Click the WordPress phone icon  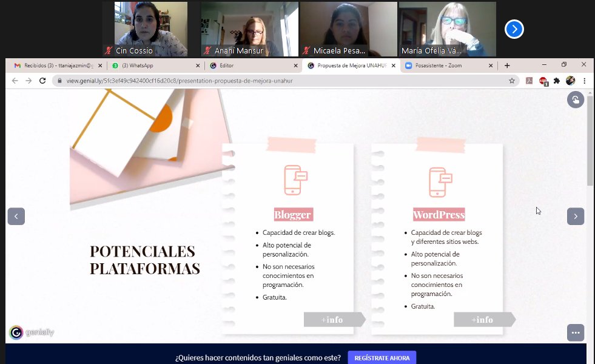tap(440, 182)
